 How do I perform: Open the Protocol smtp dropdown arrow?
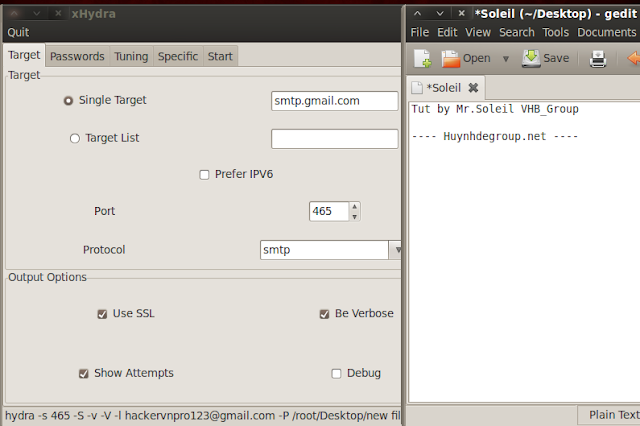coord(395,250)
